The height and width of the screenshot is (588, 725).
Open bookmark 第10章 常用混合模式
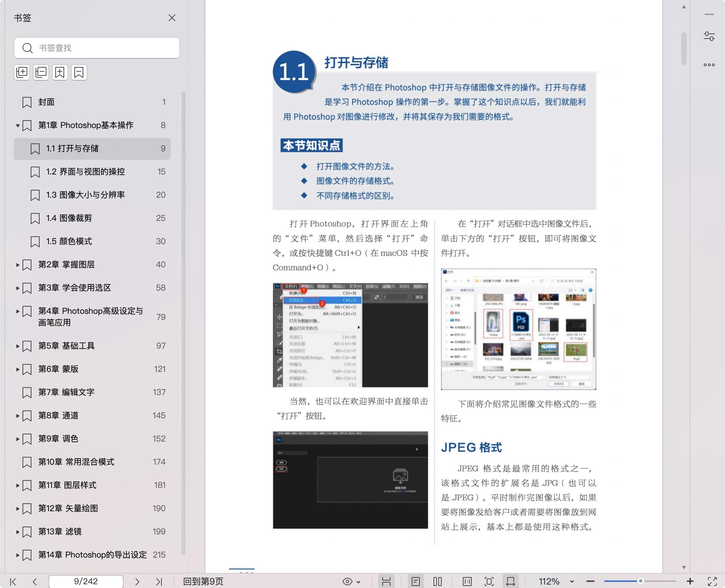click(92, 462)
